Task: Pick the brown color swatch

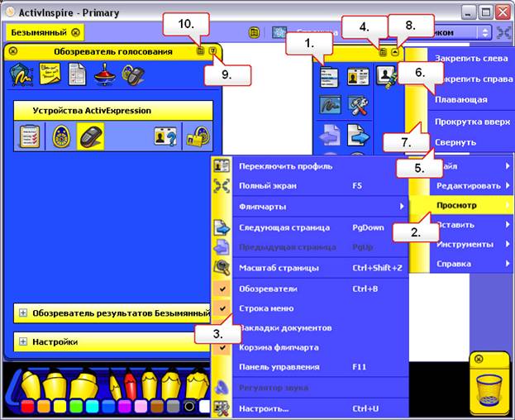Action: [157, 407]
